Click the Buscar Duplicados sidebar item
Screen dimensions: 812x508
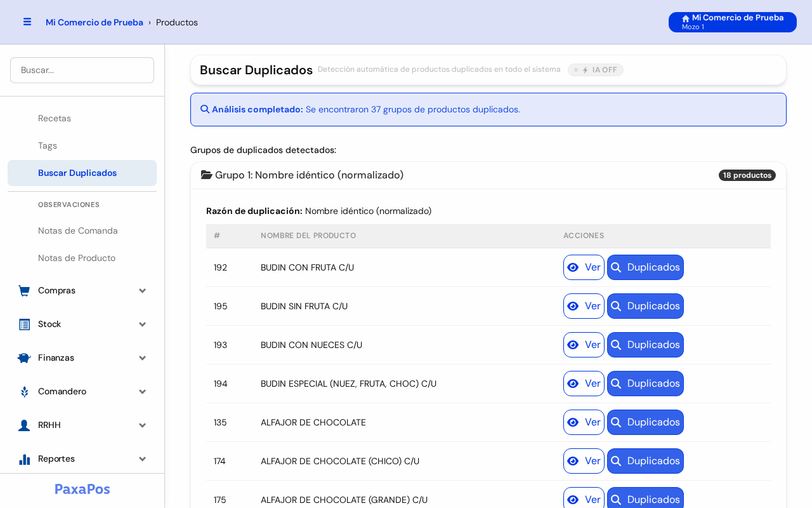coord(82,173)
